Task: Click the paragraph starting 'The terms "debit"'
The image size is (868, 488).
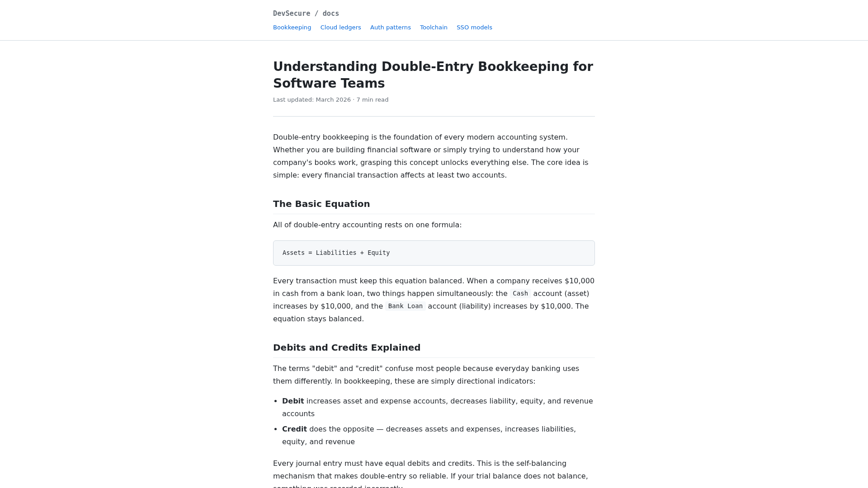Action: [x=426, y=375]
